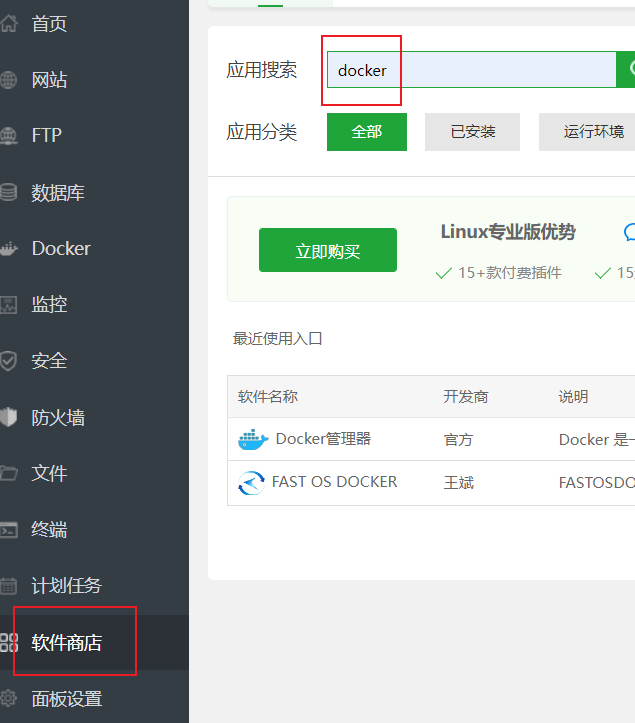
Task: Select the 已安装 category tab
Action: pyautogui.click(x=472, y=132)
